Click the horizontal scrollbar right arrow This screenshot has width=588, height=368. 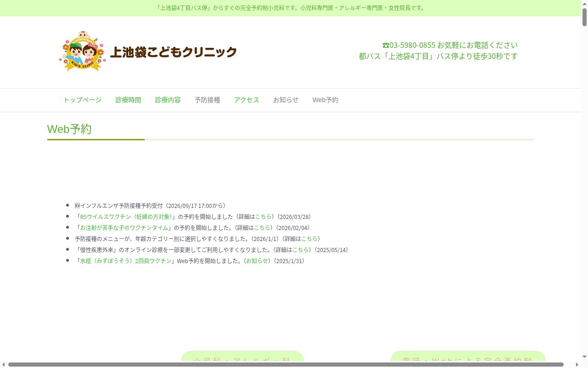[x=577, y=364]
